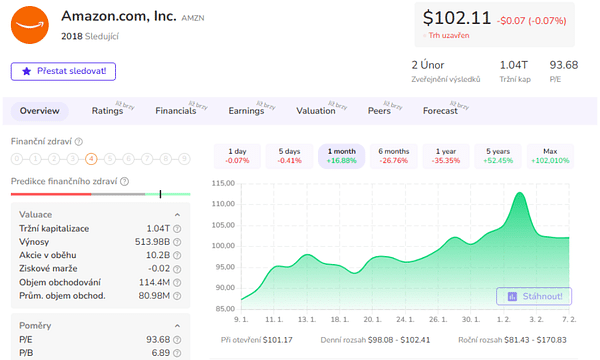
Task: Switch the chart to 6 months range
Action: tap(393, 156)
